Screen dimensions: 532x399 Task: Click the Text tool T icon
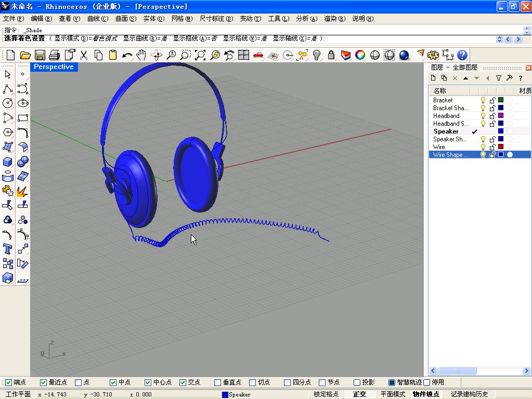pyautogui.click(x=8, y=248)
